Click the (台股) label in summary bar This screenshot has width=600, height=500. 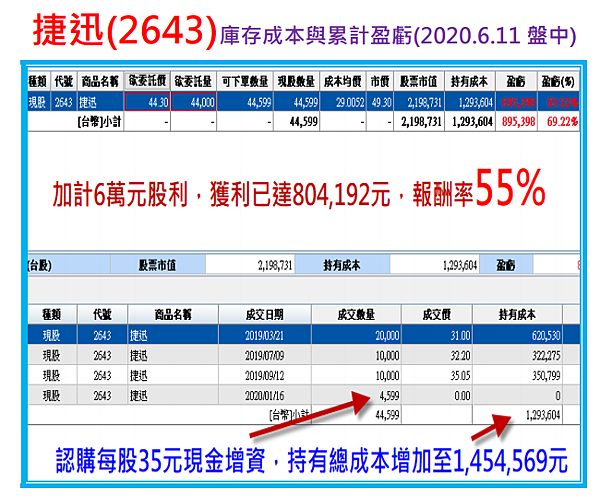[x=39, y=265]
